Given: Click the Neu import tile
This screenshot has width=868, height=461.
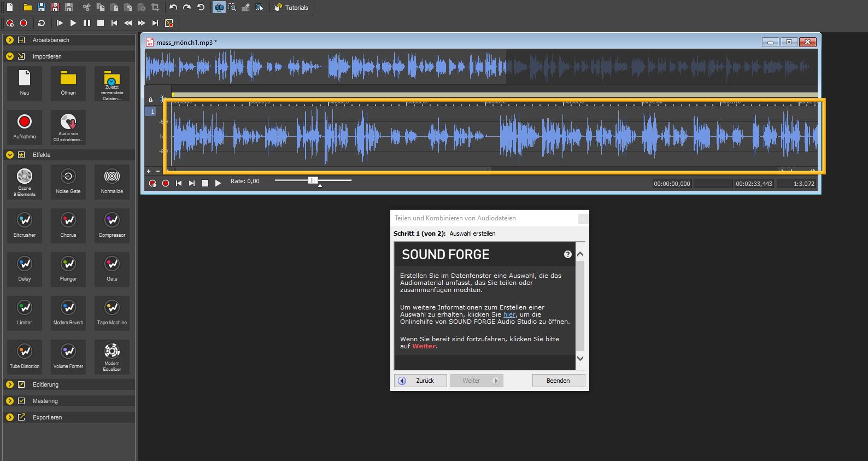Looking at the screenshot, I should [x=25, y=84].
